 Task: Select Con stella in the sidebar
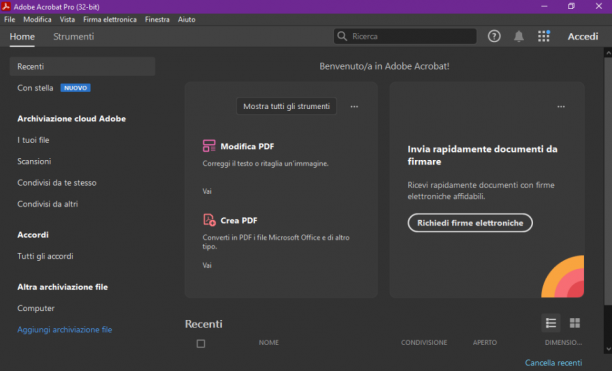(x=35, y=88)
